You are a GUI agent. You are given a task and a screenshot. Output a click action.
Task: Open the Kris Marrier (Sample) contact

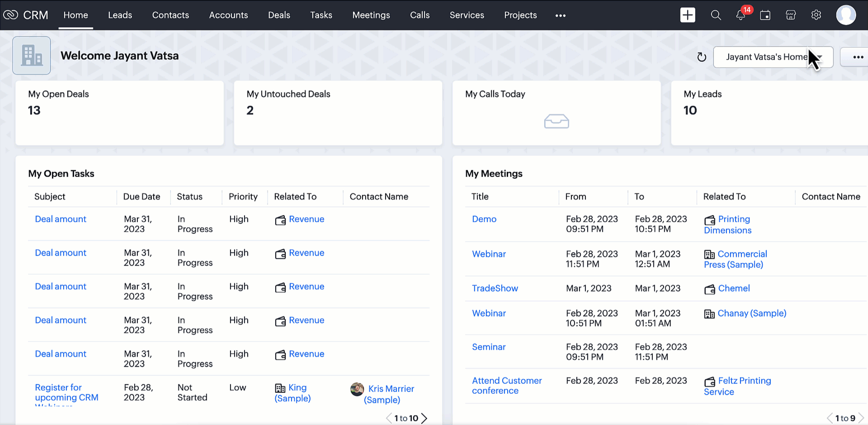point(391,394)
